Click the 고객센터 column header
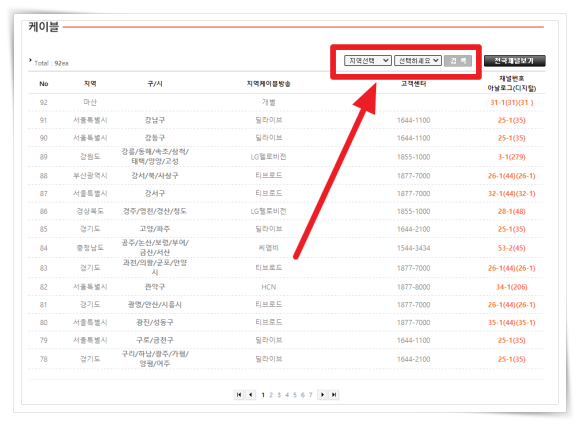This screenshot has height=426, width=580. click(x=414, y=84)
